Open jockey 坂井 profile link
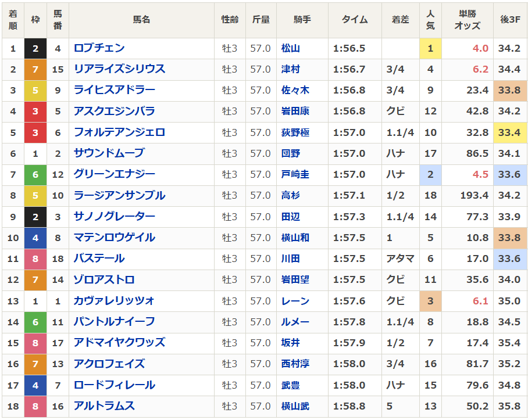 [x=291, y=343]
